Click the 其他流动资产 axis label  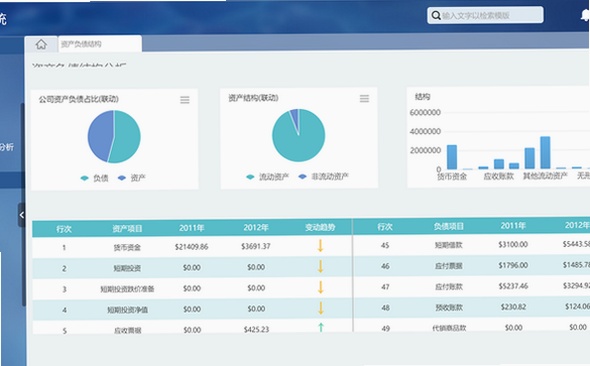(545, 176)
